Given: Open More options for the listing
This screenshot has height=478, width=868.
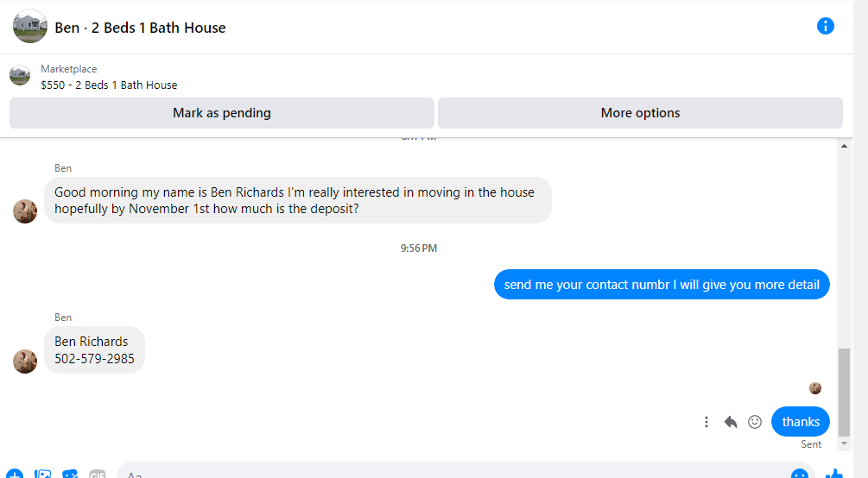Looking at the screenshot, I should coord(640,113).
